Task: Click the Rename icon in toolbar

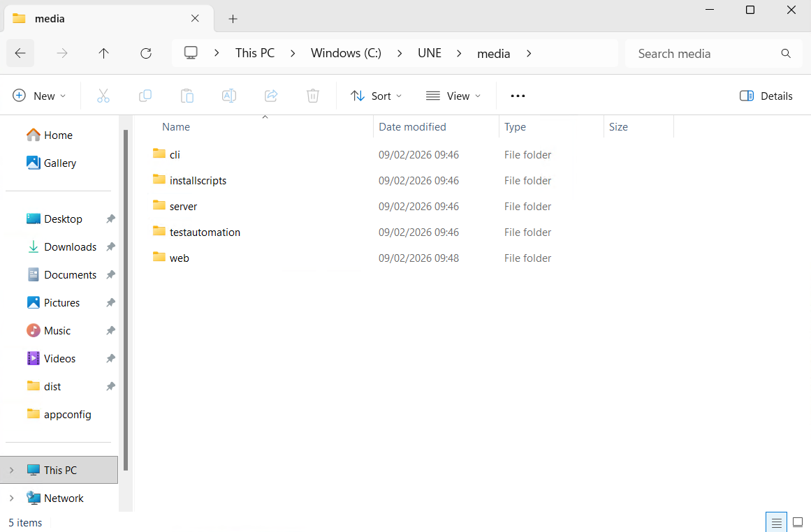Action: tap(229, 96)
